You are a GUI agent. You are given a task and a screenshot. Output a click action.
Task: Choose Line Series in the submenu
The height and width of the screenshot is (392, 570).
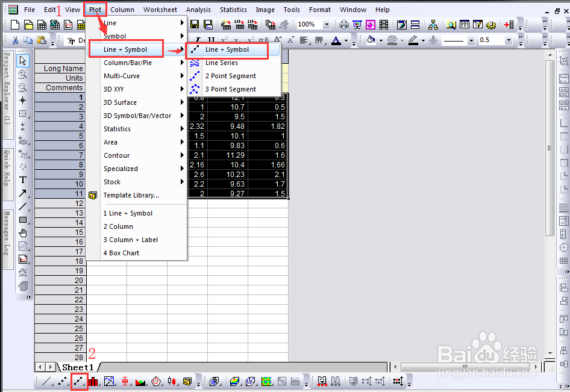click(x=234, y=63)
